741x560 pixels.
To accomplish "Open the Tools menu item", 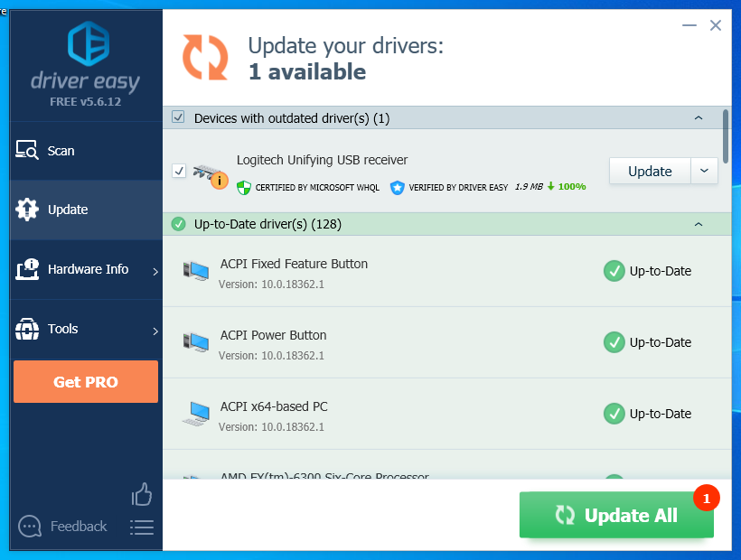I will pos(86,329).
